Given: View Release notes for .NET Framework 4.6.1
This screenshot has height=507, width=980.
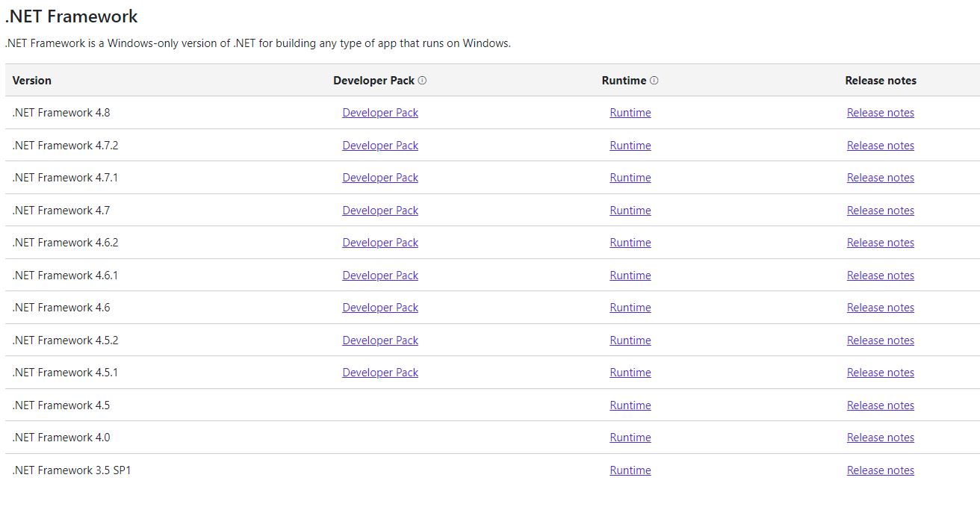Looking at the screenshot, I should (x=881, y=276).
